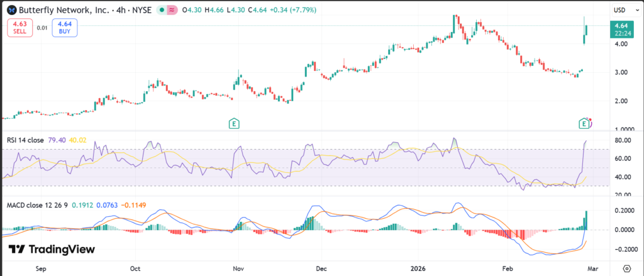Click the green market status dot
The image size is (644, 276).
[162, 10]
